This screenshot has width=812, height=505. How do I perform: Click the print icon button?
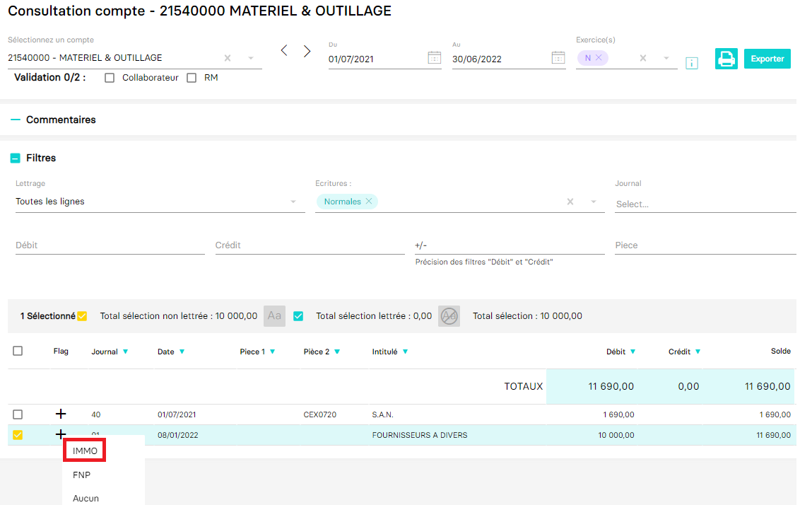point(726,59)
